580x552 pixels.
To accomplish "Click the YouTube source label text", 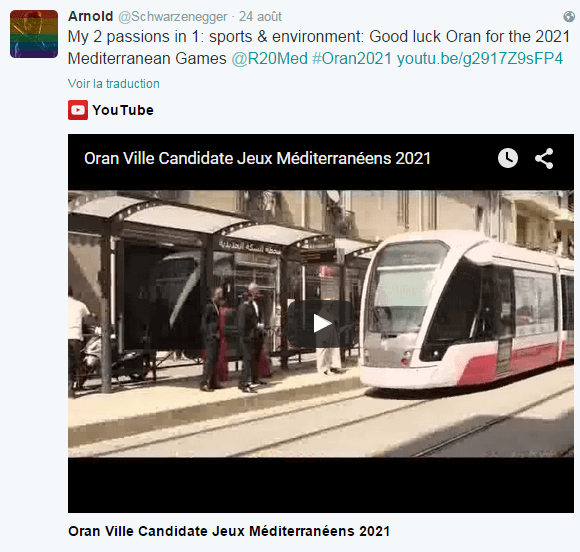I will [123, 110].
